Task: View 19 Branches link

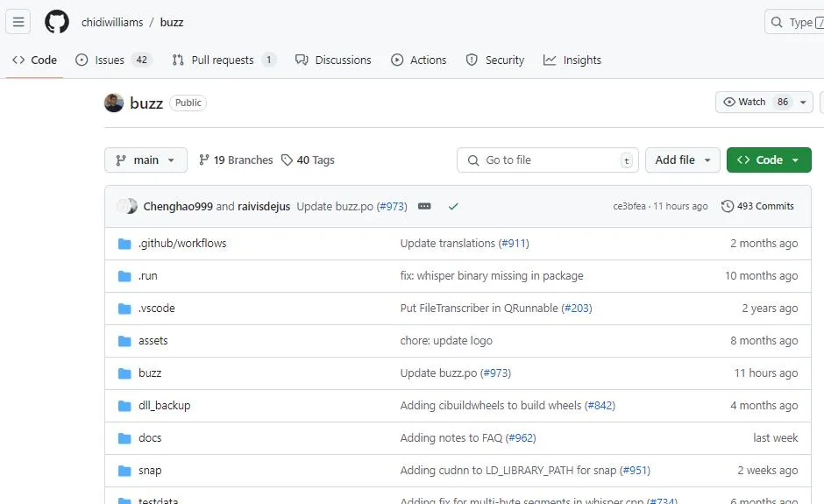Action: 236,160
